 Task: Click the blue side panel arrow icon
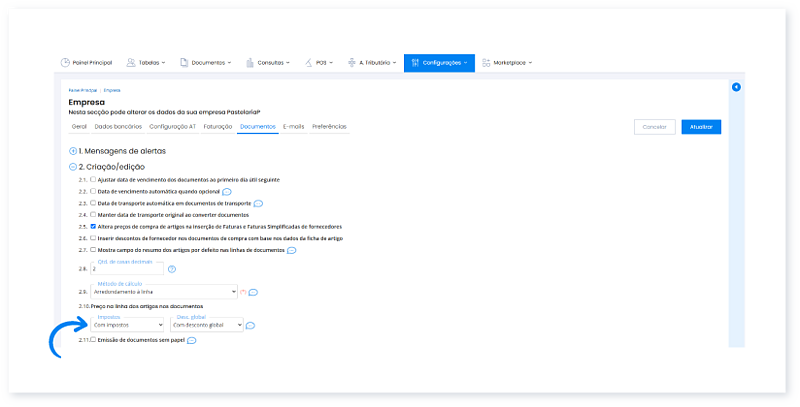pos(736,88)
